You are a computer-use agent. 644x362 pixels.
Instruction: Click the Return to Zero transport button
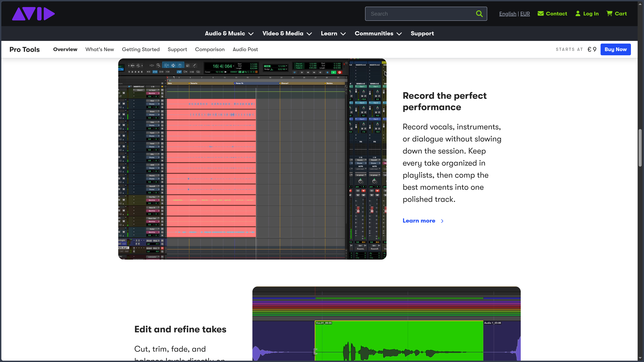tap(302, 72)
